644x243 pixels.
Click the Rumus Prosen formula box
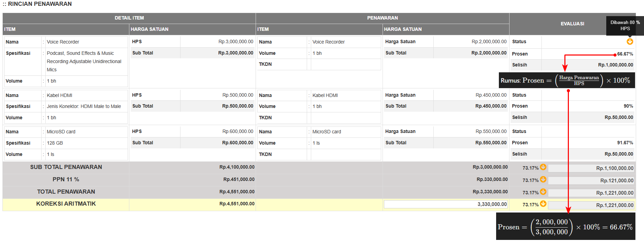(566, 81)
